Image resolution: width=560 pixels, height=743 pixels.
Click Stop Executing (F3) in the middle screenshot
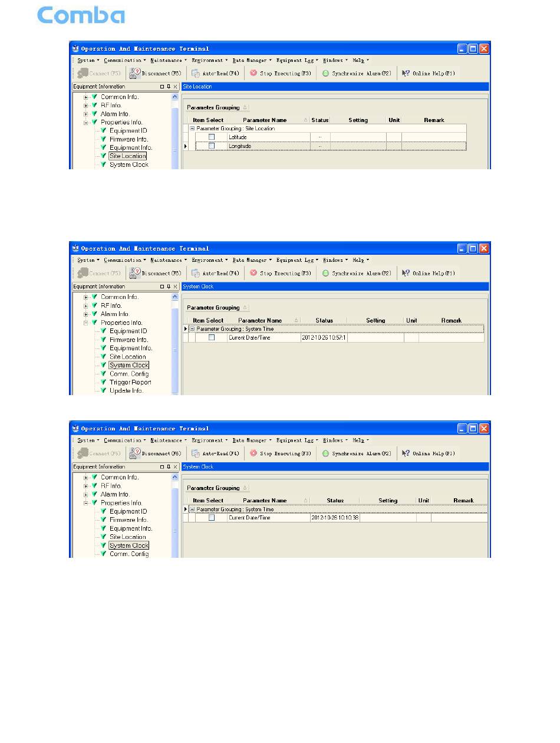[281, 274]
